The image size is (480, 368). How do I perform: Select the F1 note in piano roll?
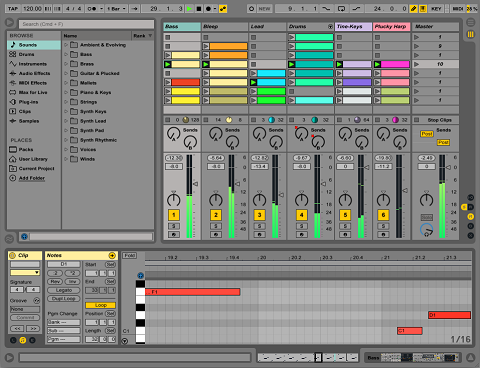pyautogui.click(x=193, y=292)
